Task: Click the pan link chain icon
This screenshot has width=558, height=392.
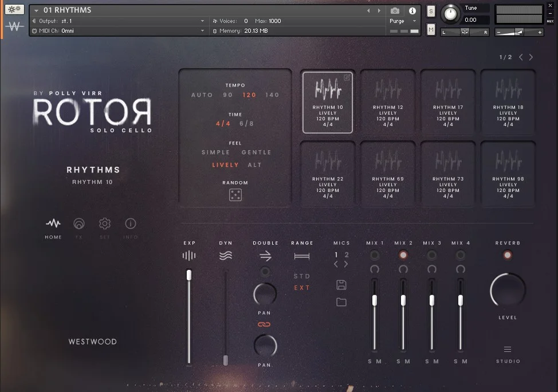Action: [x=264, y=324]
